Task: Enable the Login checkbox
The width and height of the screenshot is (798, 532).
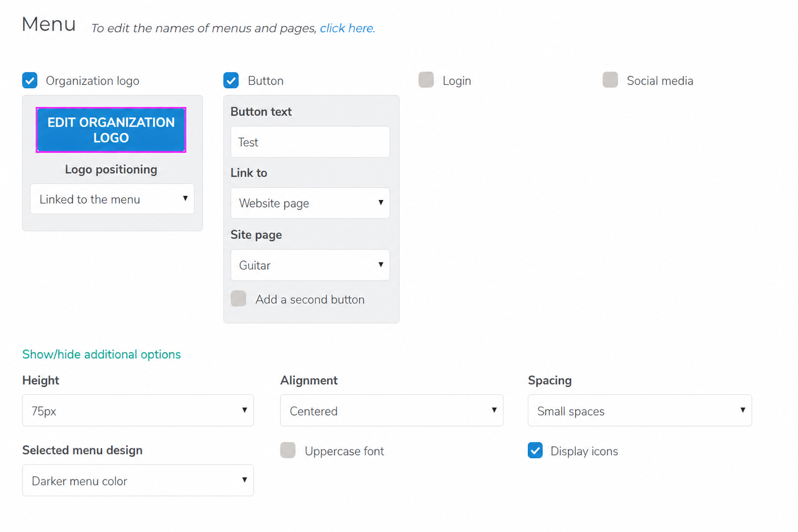Action: [426, 80]
